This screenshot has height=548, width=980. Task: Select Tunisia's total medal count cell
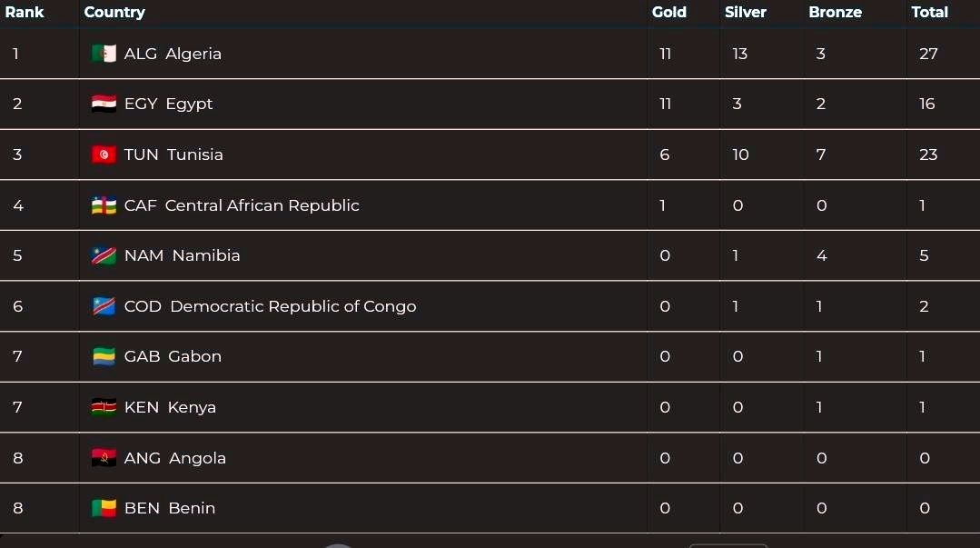pyautogui.click(x=927, y=154)
